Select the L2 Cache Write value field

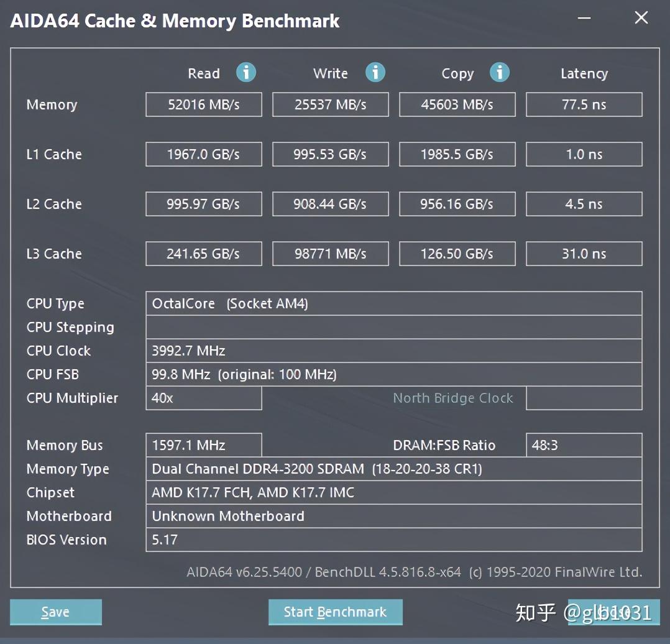click(330, 204)
